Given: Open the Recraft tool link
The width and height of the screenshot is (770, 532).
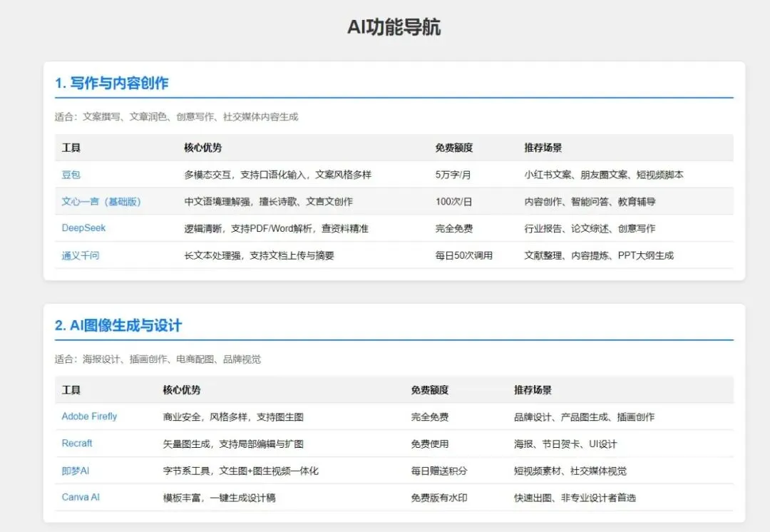Looking at the screenshot, I should point(76,443).
